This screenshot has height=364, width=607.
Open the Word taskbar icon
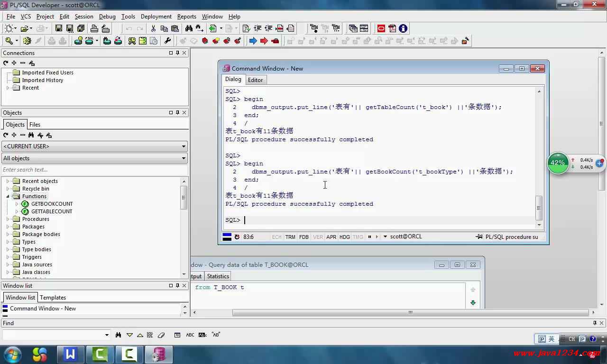tap(71, 354)
